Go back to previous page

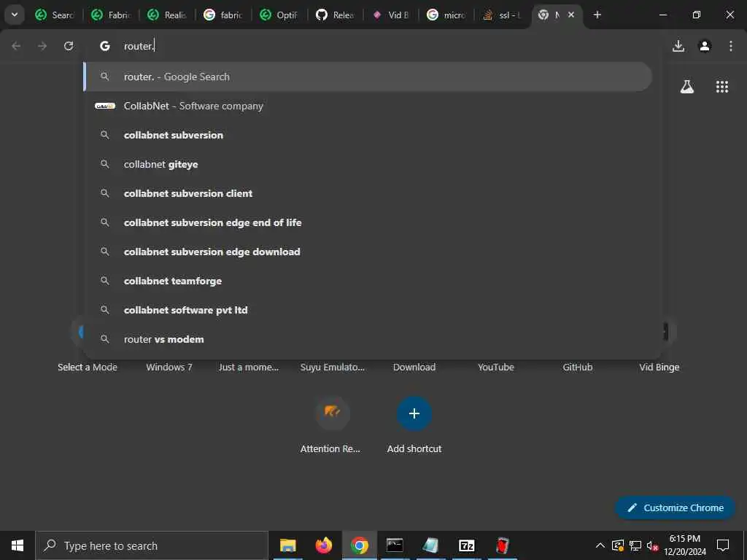click(16, 46)
